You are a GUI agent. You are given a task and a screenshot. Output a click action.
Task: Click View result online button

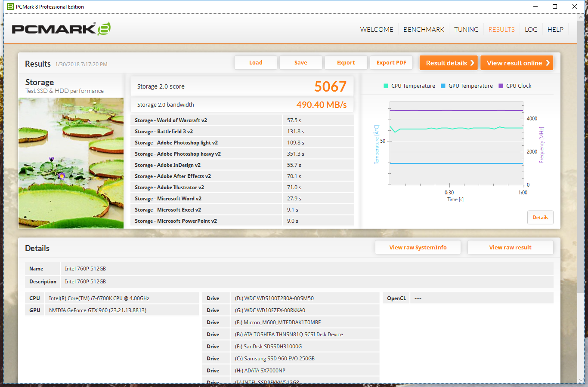516,63
